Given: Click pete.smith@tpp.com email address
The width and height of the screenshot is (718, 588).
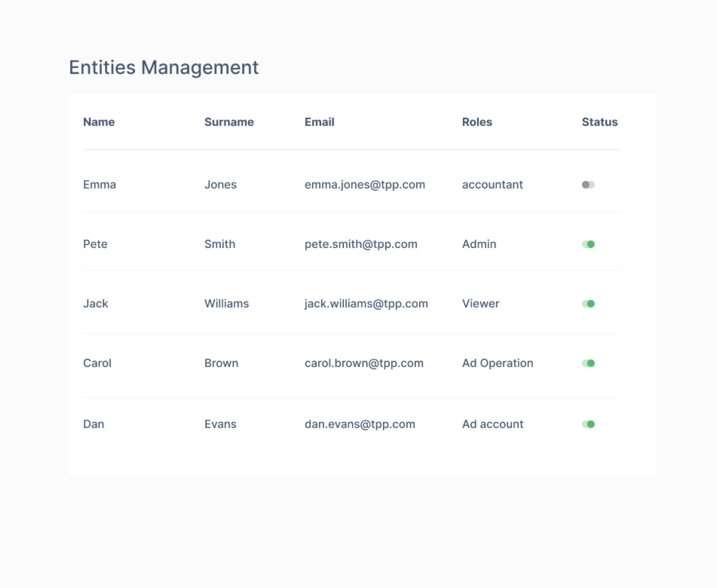Looking at the screenshot, I should [361, 244].
